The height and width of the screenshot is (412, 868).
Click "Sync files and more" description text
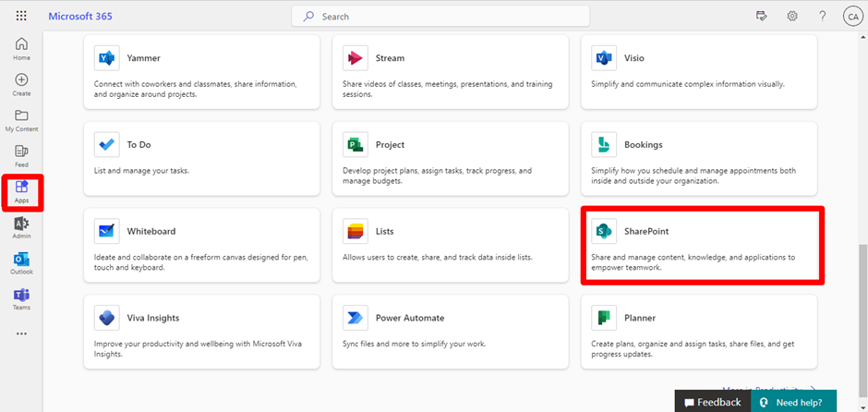click(x=414, y=344)
